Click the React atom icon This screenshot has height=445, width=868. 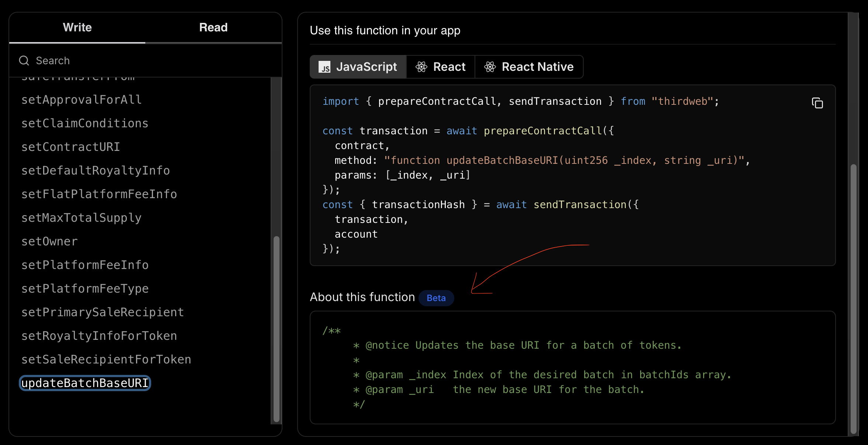[x=421, y=67]
